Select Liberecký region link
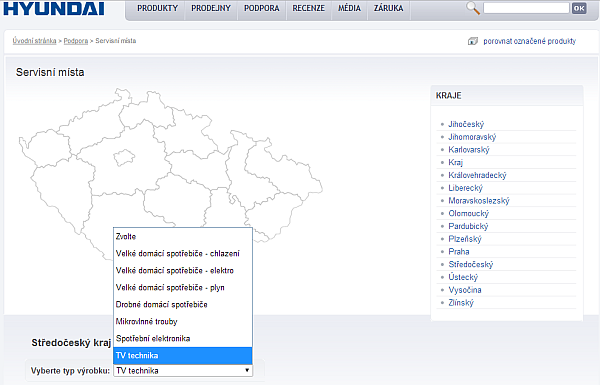Image resolution: width=600 pixels, height=385 pixels. point(466,188)
